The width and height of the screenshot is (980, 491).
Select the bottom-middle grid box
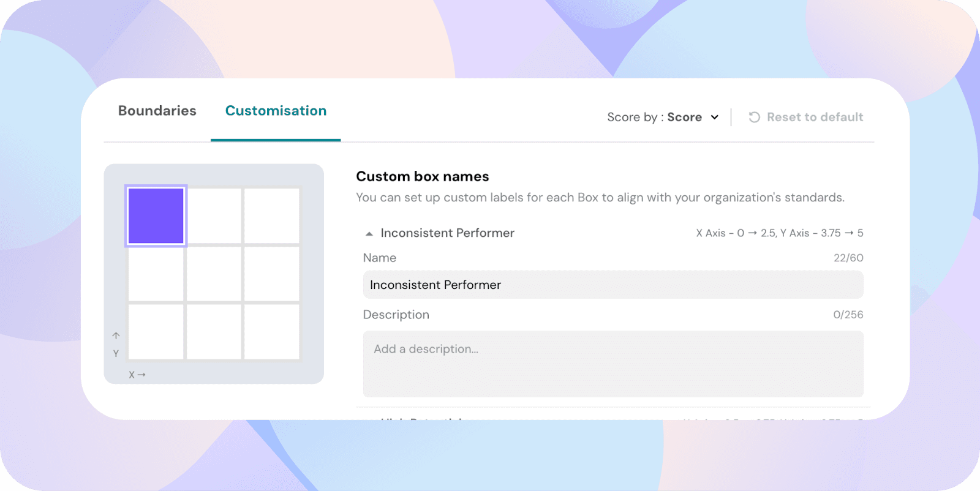coord(214,331)
